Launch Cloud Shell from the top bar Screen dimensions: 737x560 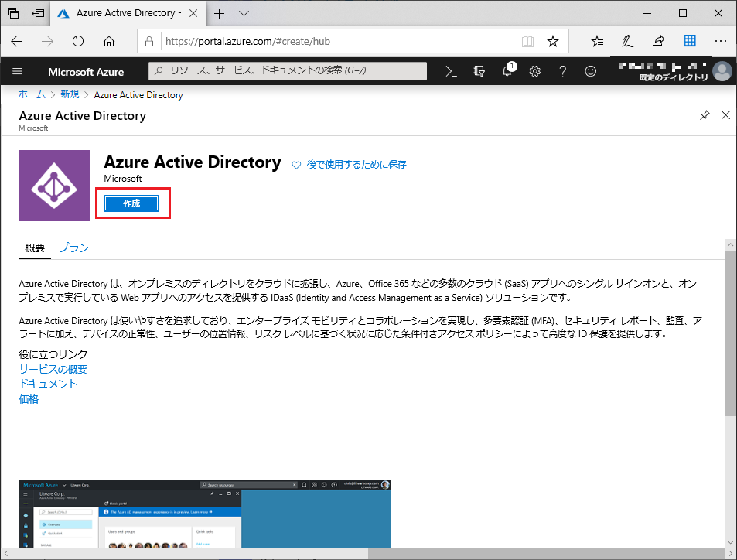tap(451, 71)
